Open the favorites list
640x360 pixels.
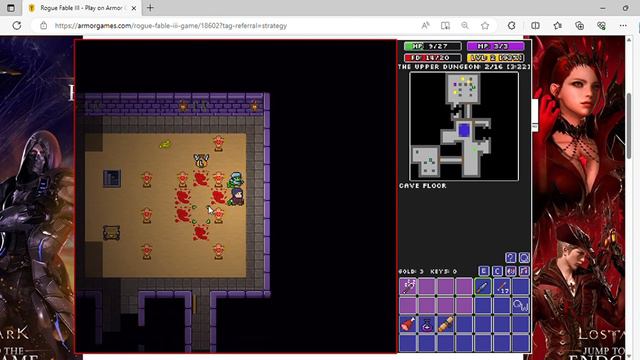point(558,26)
